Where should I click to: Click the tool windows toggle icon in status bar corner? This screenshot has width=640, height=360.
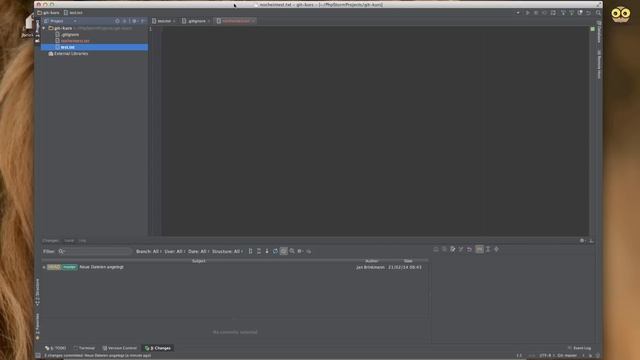38,356
